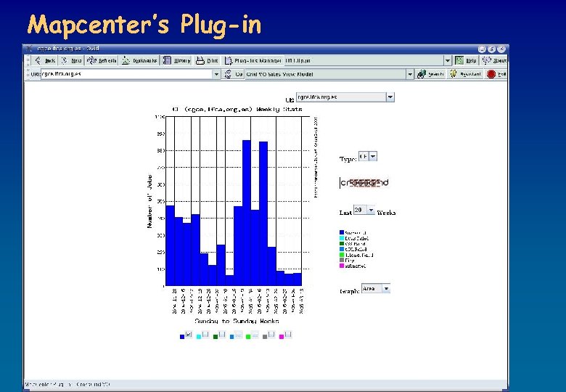Enable the dark green series checkbox below the chart
This screenshot has height=392, width=566.
click(221, 335)
